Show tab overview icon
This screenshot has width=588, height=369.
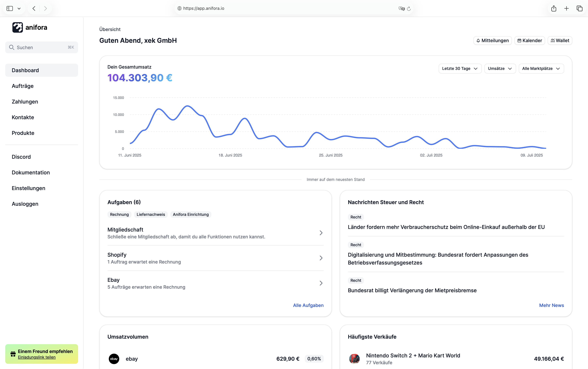point(580,8)
